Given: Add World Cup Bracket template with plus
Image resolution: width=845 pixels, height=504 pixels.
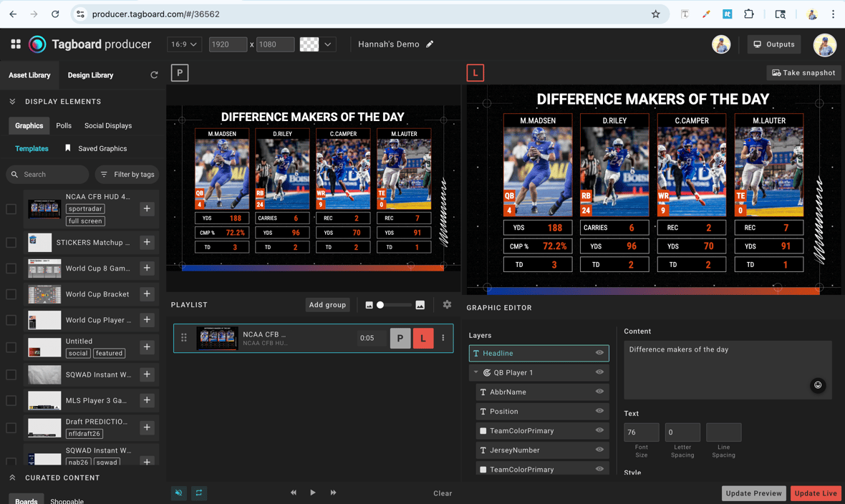Looking at the screenshot, I should 147,294.
